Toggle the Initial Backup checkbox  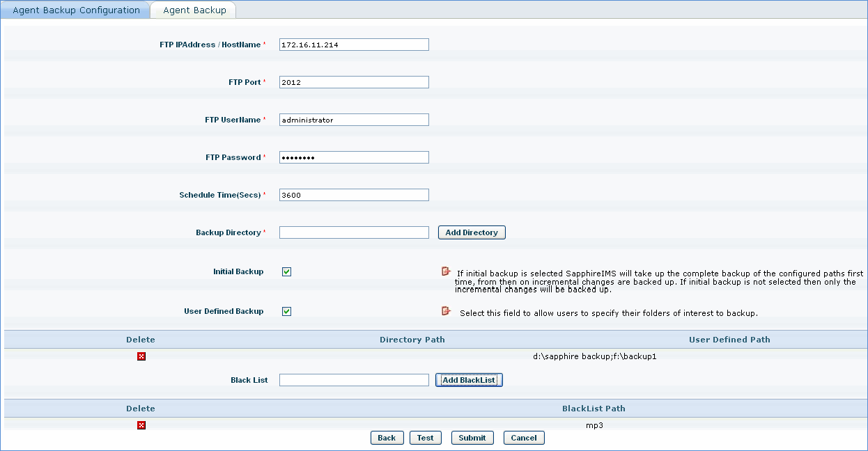click(x=286, y=271)
